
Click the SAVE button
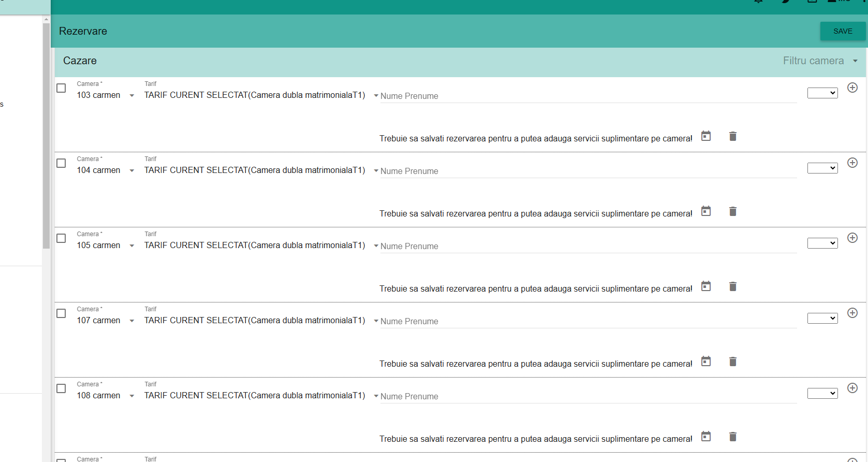[x=843, y=31]
